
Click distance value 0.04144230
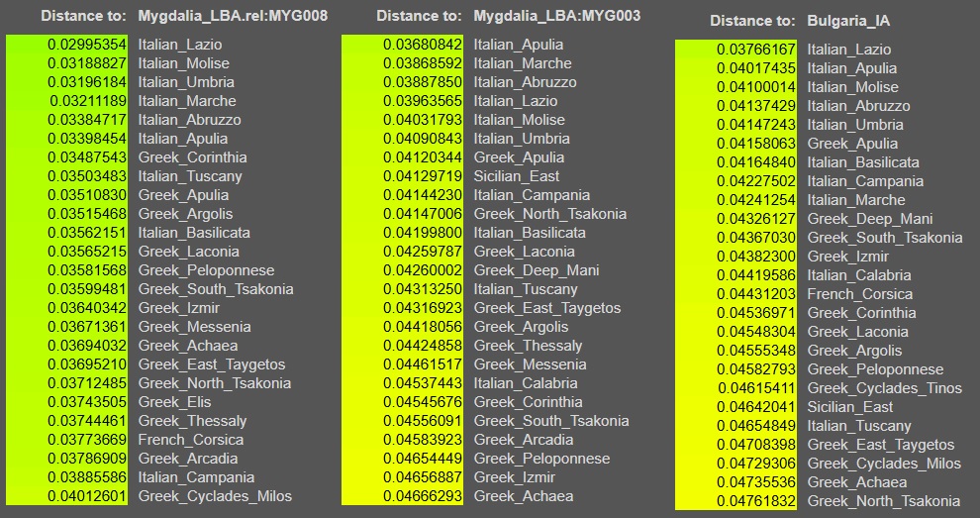[x=423, y=195]
